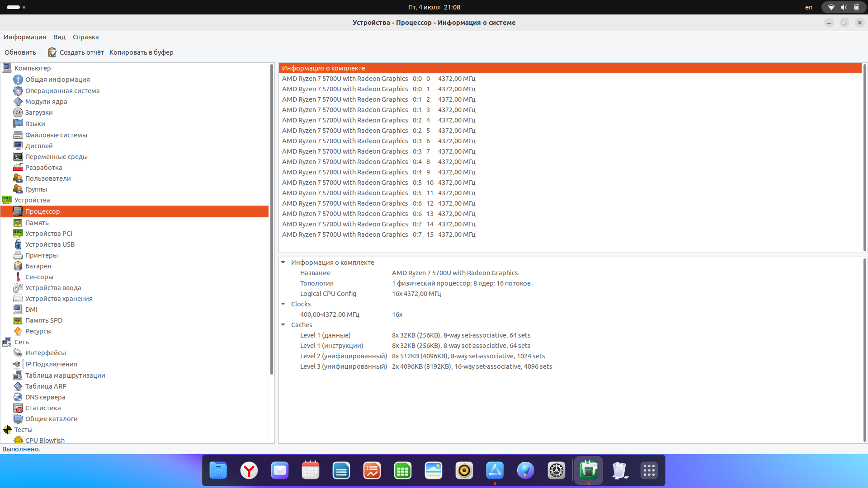Screen dimensions: 868x488
Task: Click the Create report clipboard icon
Action: (x=52, y=52)
